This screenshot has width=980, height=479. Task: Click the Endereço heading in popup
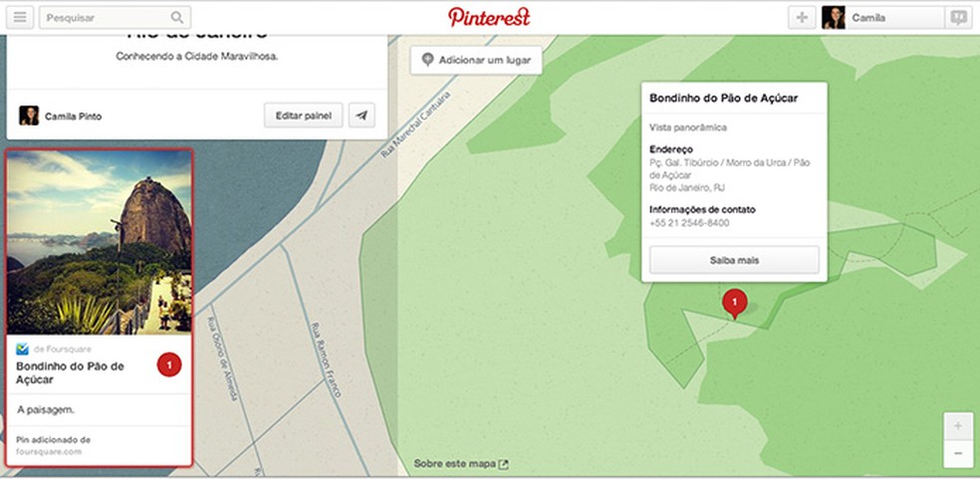coord(671,149)
